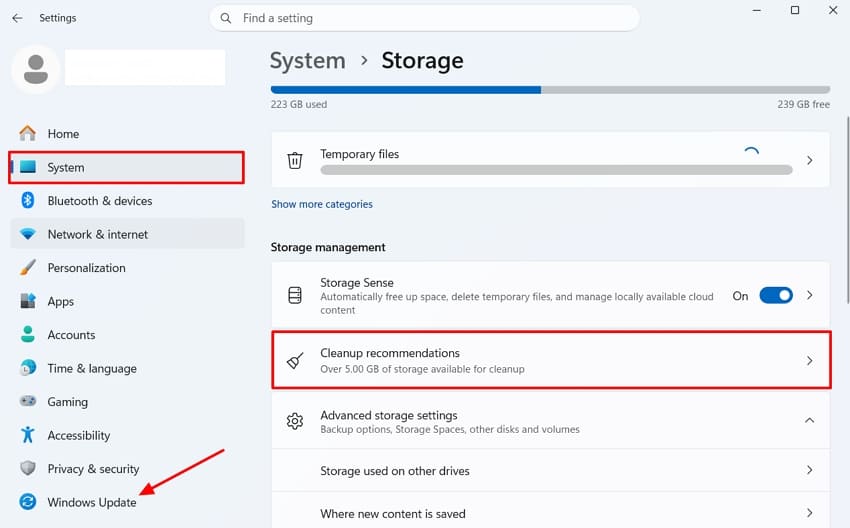
Task: Click the search magnifier icon
Action: 226,18
